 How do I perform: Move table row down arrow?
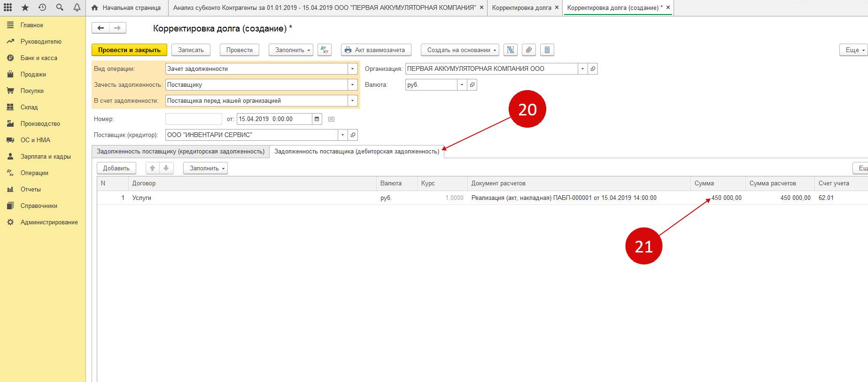(166, 168)
